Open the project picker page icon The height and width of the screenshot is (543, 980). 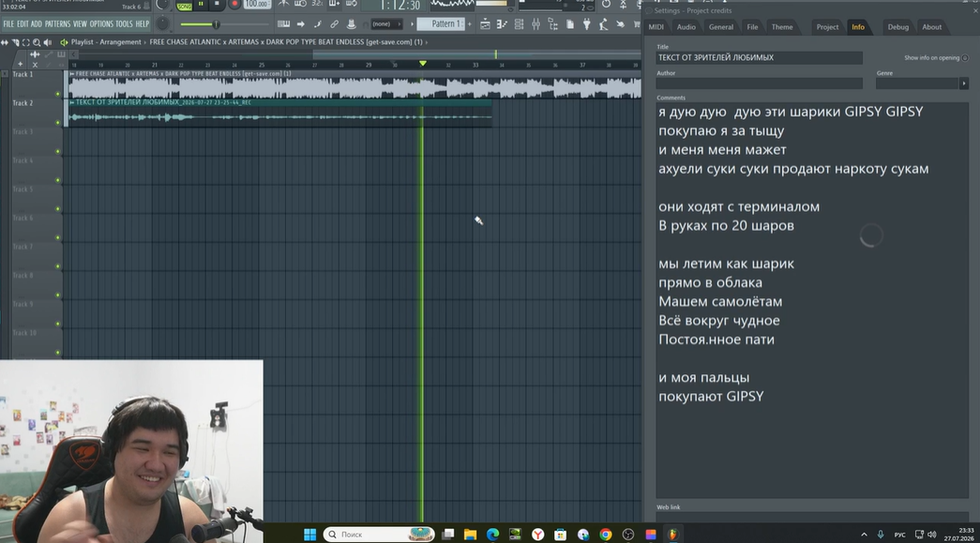click(570, 24)
